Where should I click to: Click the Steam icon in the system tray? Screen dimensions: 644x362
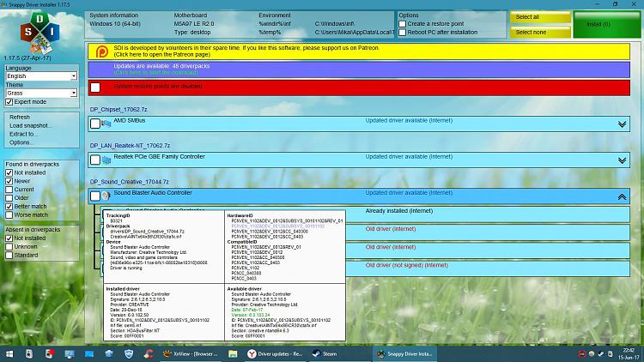point(600,353)
